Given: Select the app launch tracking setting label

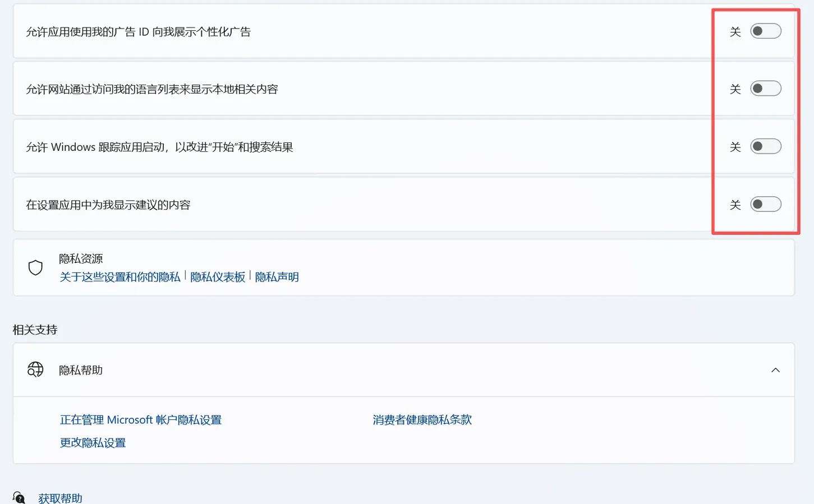Looking at the screenshot, I should 161,146.
